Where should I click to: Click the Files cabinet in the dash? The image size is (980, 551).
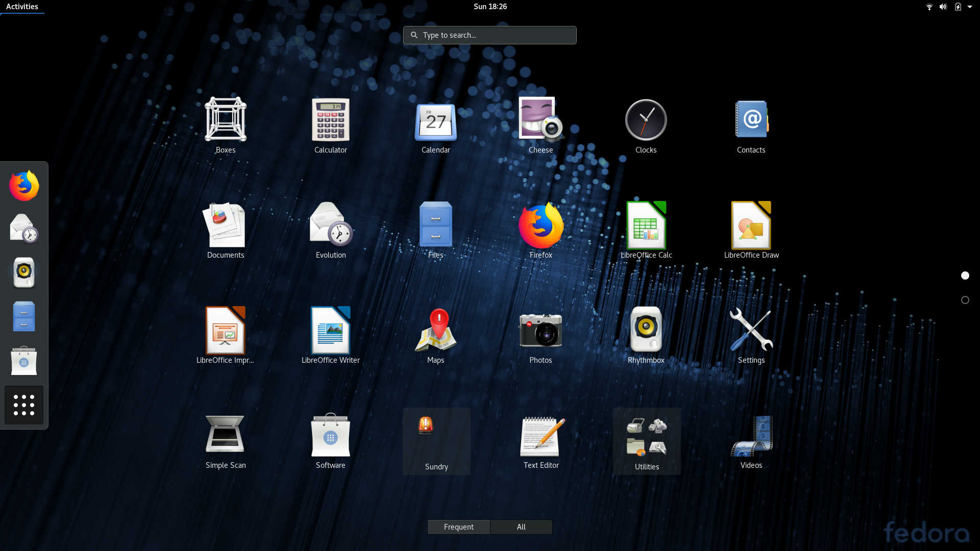point(24,316)
